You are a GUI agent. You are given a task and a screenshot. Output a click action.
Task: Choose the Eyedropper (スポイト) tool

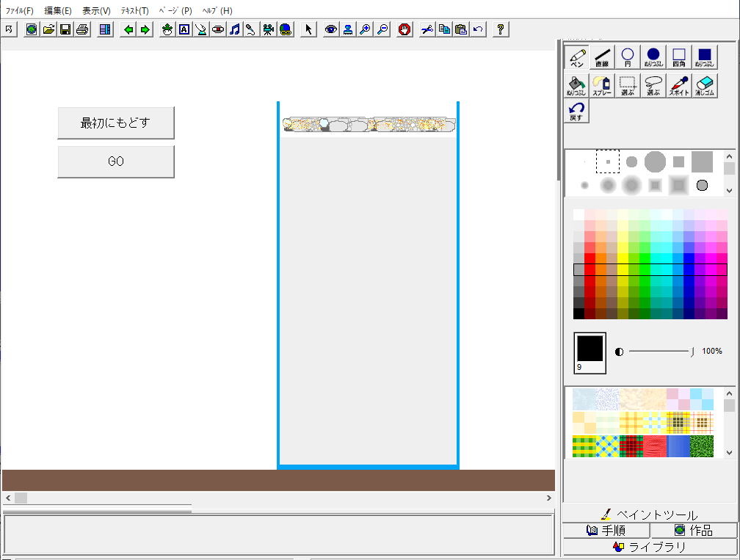pos(678,86)
